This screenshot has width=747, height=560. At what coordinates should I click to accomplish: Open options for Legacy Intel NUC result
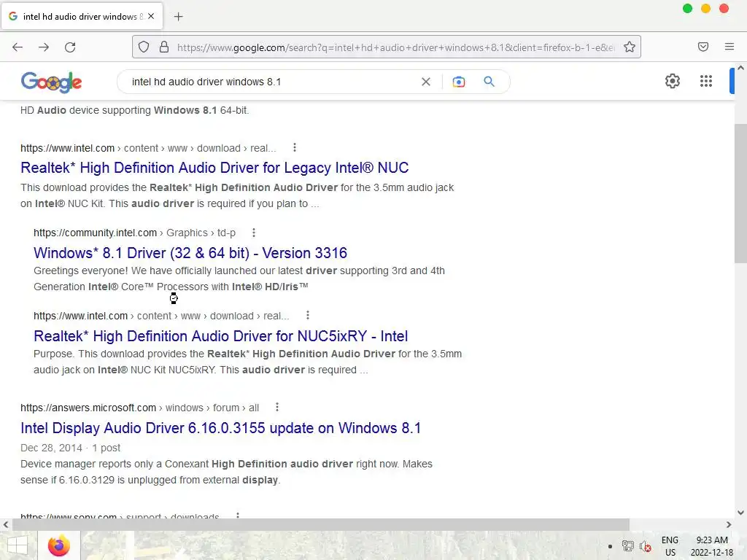pos(295,147)
